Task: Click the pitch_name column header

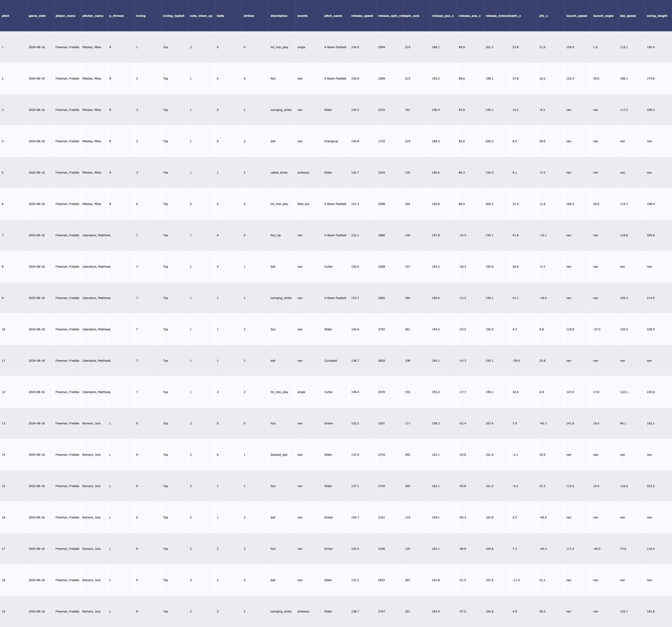Action: click(333, 16)
